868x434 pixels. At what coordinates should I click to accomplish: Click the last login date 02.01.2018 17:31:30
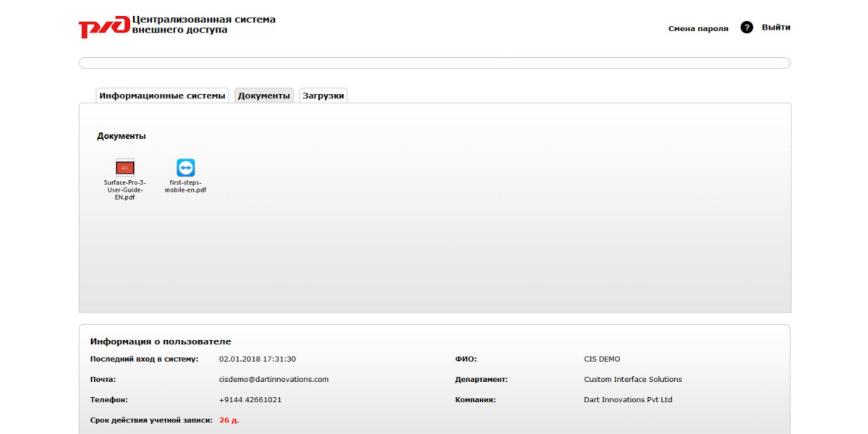pos(258,359)
